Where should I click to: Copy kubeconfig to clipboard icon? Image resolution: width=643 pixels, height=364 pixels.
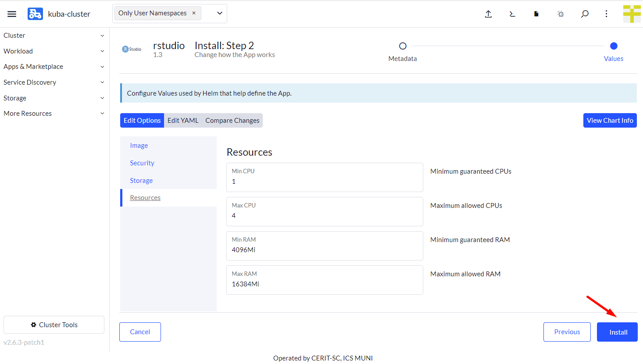[x=560, y=14]
